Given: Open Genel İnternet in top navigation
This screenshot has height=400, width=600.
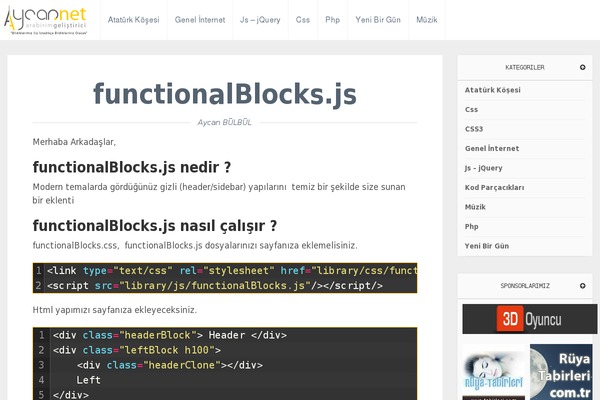Looking at the screenshot, I should 200,20.
